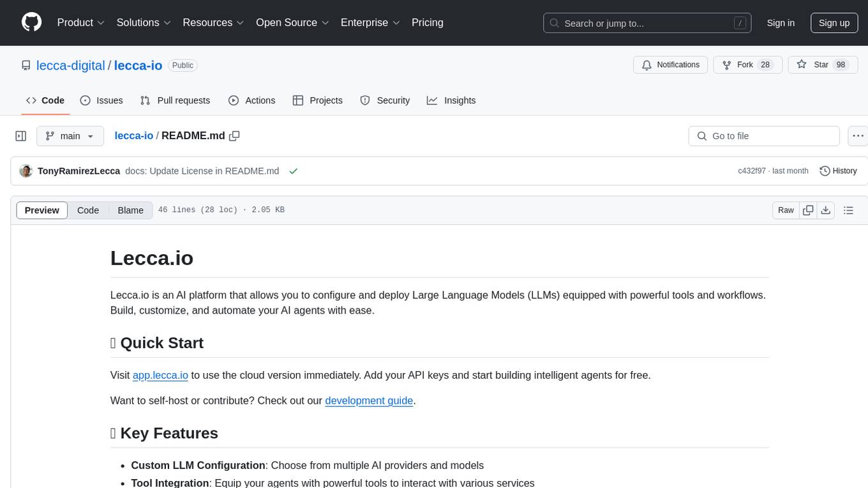
Task: Open the app.lecca.io link
Action: pos(160,375)
